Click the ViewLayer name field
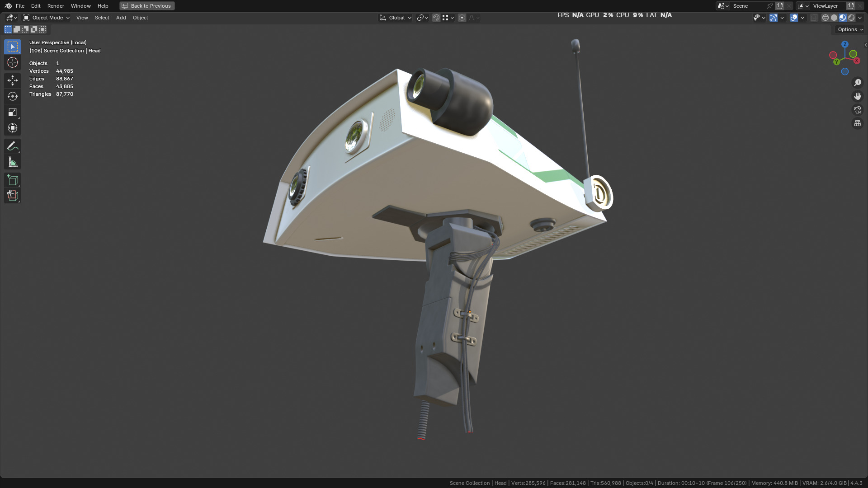868x488 pixels. tap(828, 6)
